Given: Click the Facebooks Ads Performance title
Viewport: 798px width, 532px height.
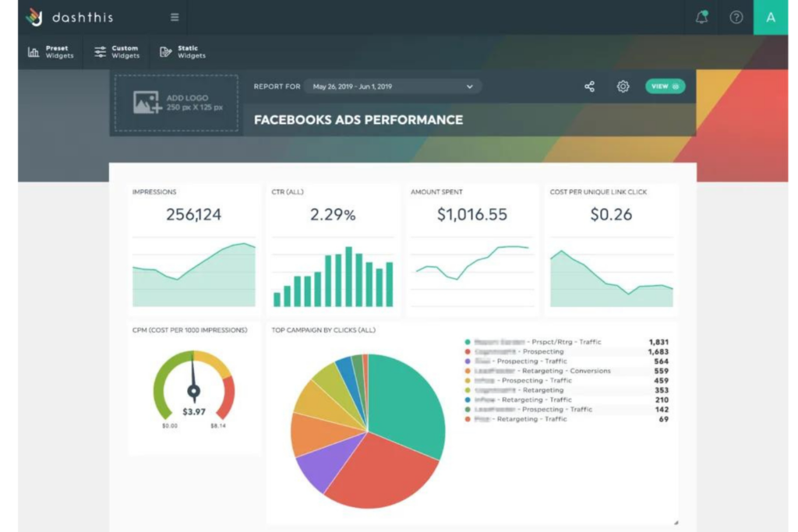Looking at the screenshot, I should tap(358, 120).
